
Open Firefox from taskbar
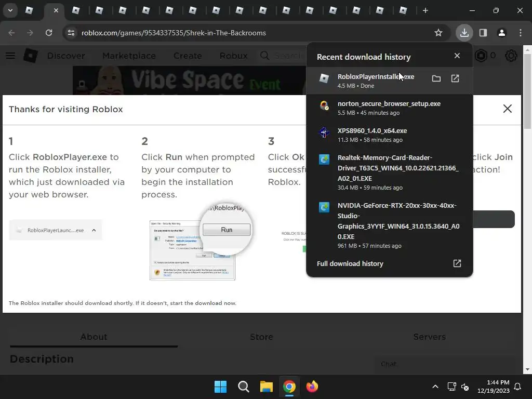click(x=312, y=387)
